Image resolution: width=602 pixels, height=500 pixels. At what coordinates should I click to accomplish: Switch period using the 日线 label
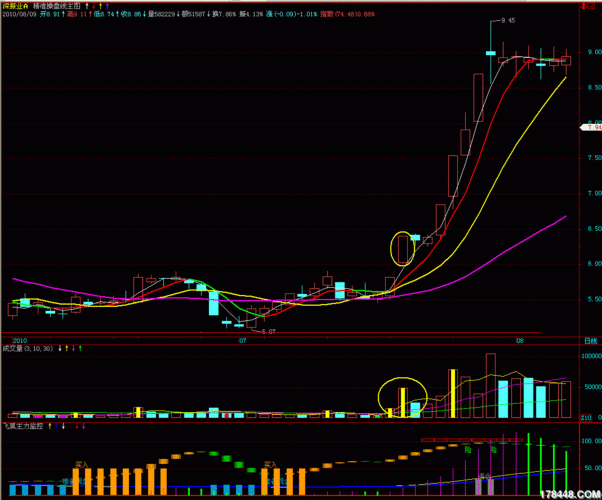point(590,341)
